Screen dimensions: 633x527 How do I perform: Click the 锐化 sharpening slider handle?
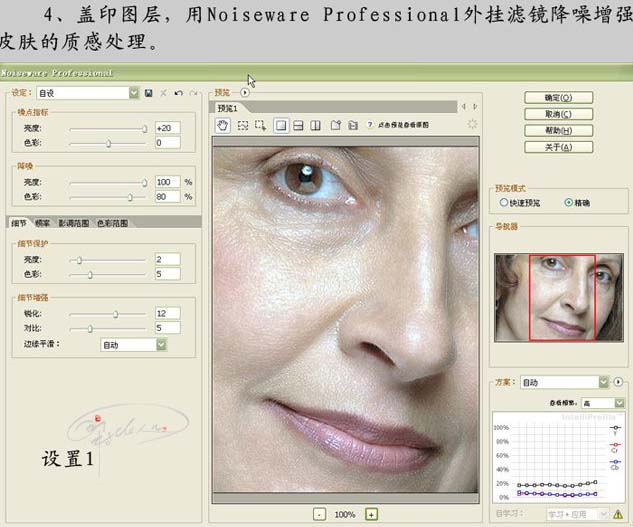pos(115,314)
